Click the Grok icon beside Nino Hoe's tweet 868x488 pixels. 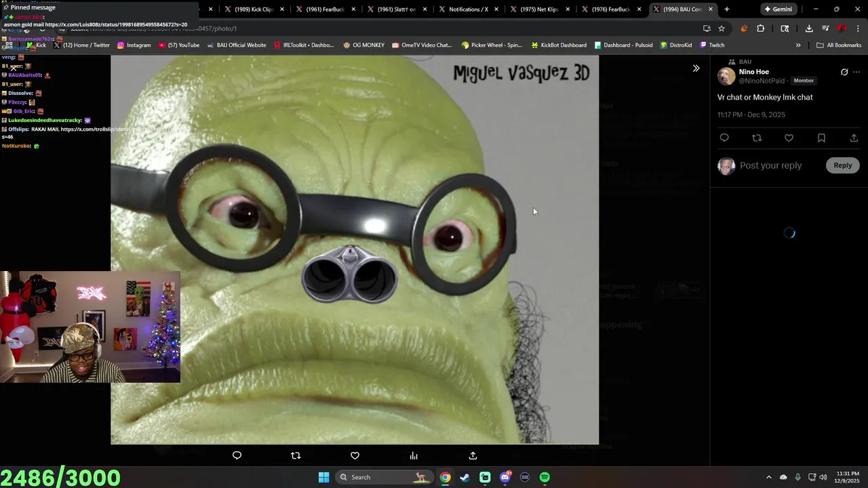tap(844, 72)
